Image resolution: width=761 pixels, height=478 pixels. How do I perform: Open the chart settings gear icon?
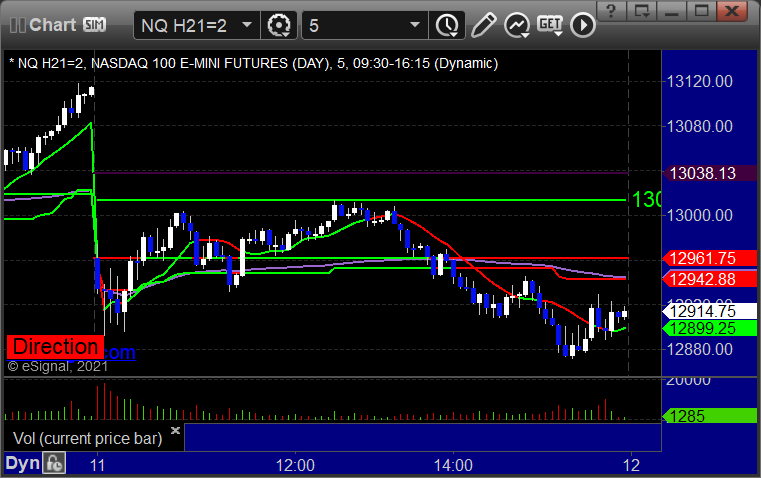click(x=279, y=25)
